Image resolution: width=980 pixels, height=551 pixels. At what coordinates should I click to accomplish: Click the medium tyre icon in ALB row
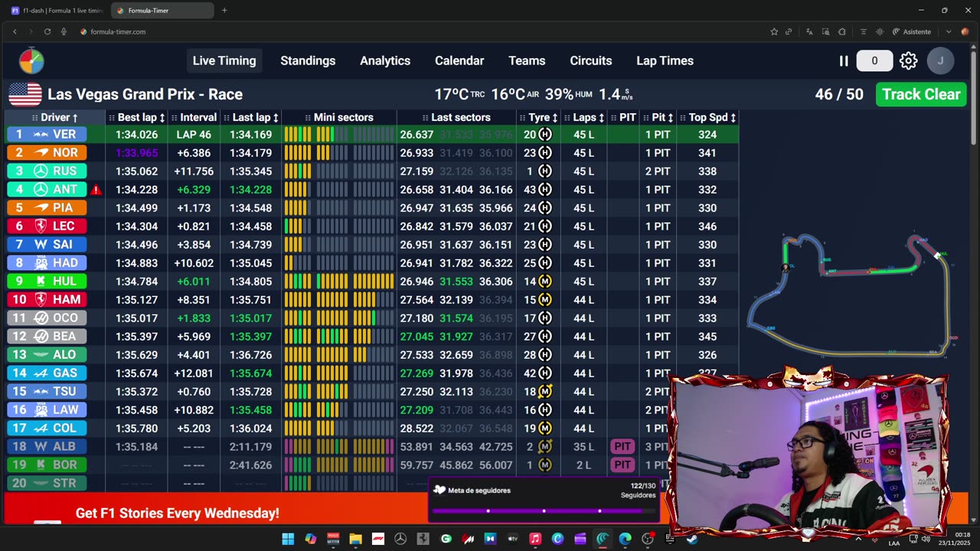click(x=545, y=446)
